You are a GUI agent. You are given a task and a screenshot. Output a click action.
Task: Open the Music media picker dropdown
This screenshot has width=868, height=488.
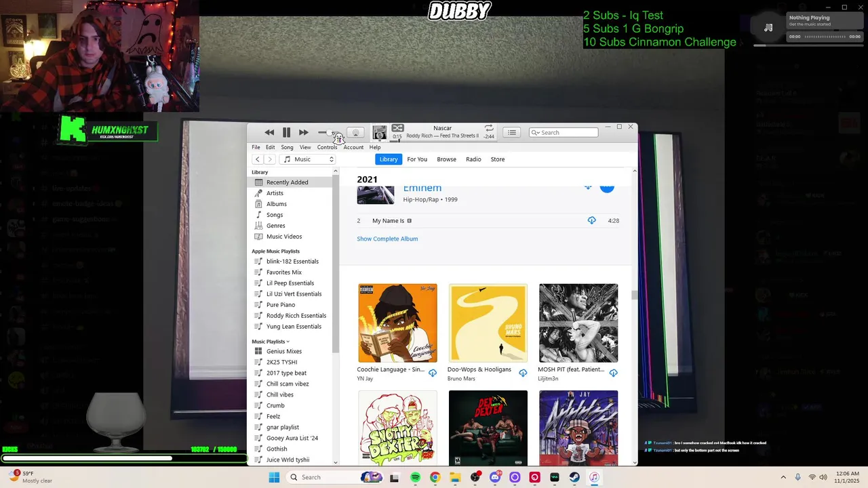[x=309, y=159]
